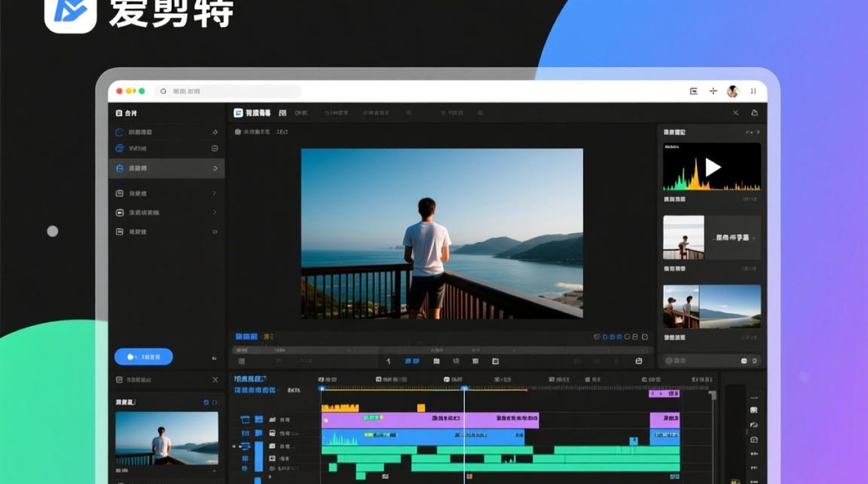Image resolution: width=868 pixels, height=484 pixels.
Task: Click the play-box icon in the left sidebar
Action: pyautogui.click(x=119, y=212)
